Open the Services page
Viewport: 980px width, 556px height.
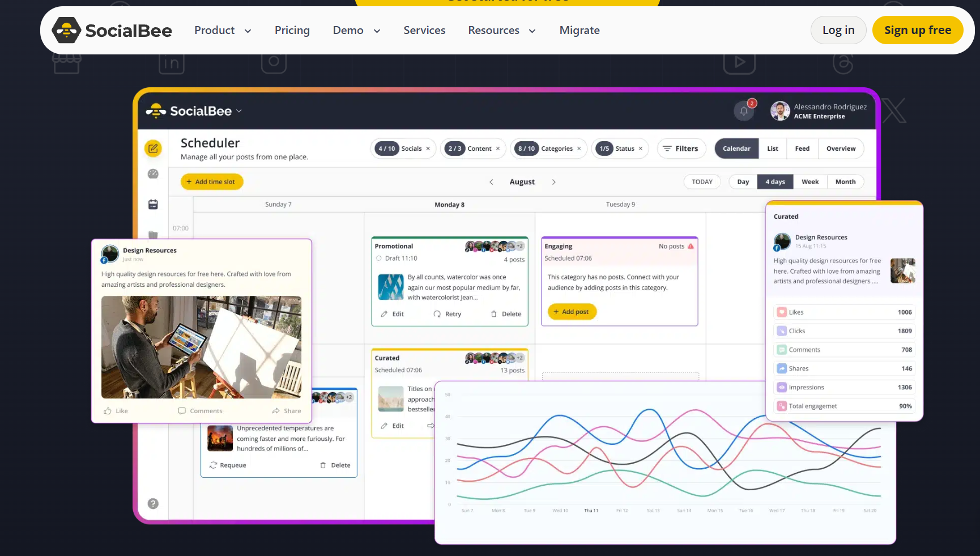[x=424, y=31]
